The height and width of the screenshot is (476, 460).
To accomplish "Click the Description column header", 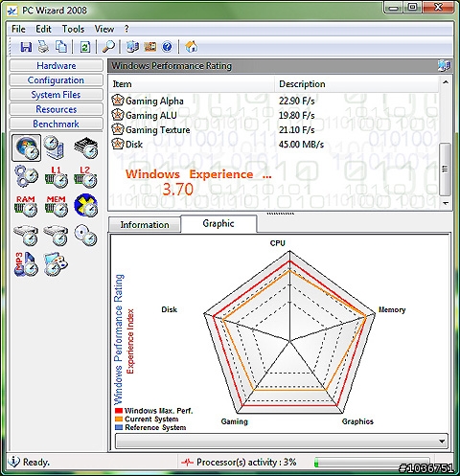I will point(356,84).
